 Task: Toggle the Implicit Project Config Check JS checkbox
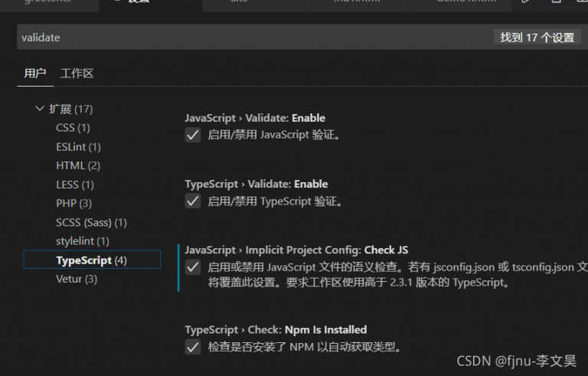click(193, 267)
